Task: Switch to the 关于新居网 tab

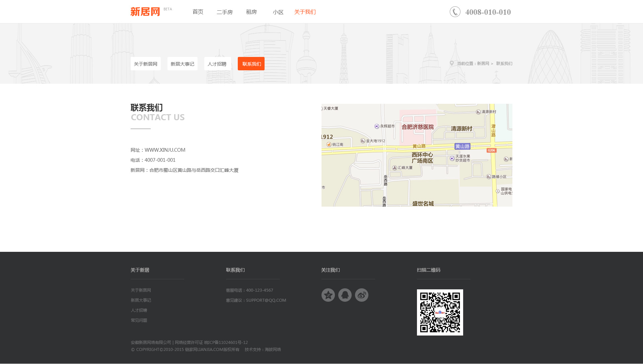Action: click(x=146, y=64)
